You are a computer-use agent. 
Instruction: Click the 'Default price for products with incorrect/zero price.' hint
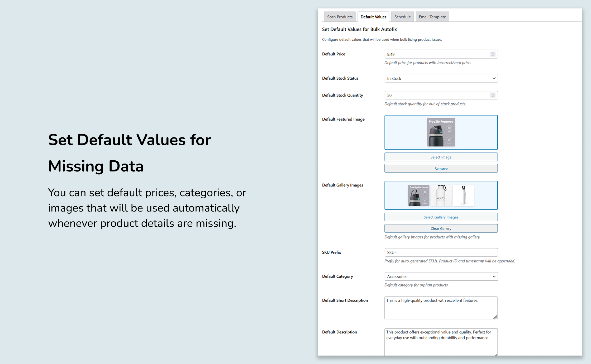coord(428,63)
